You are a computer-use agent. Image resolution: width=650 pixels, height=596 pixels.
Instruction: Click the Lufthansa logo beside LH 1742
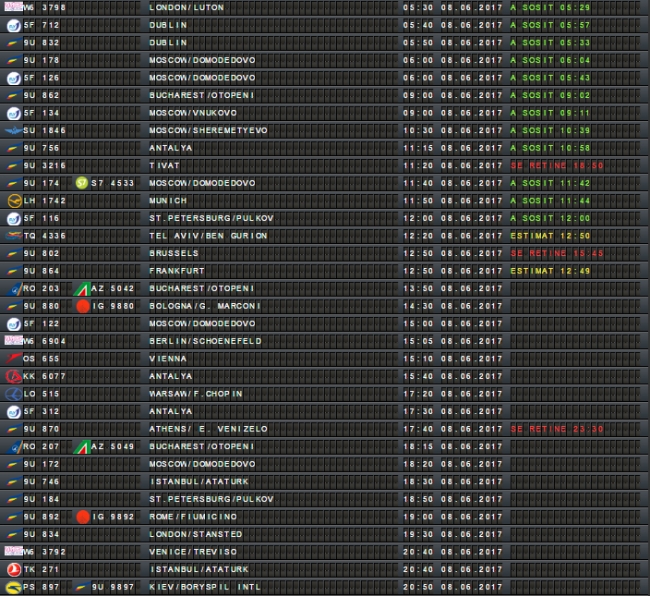pyautogui.click(x=15, y=201)
